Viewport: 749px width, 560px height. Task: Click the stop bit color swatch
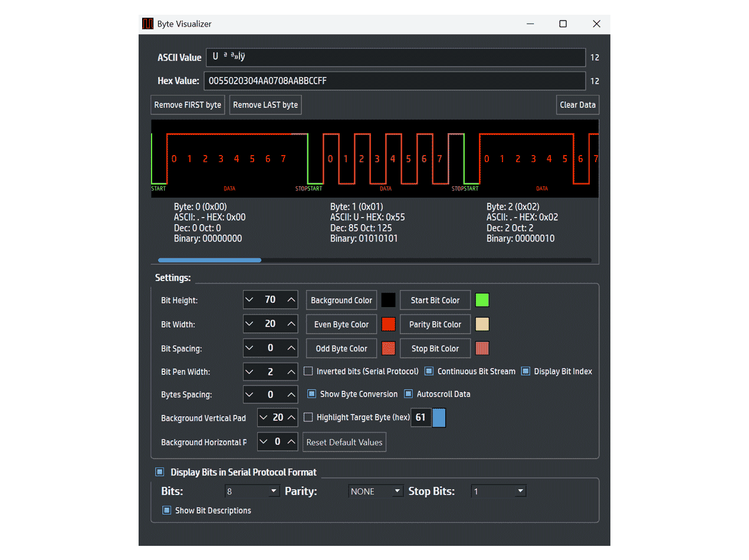[482, 348]
